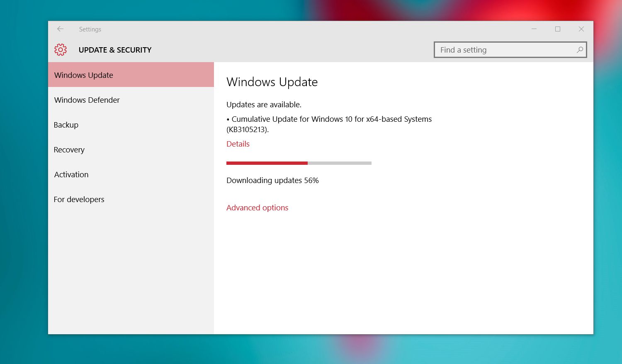Click the UPDATE & SECURITY heading
Screen dimensions: 622x364
click(115, 50)
